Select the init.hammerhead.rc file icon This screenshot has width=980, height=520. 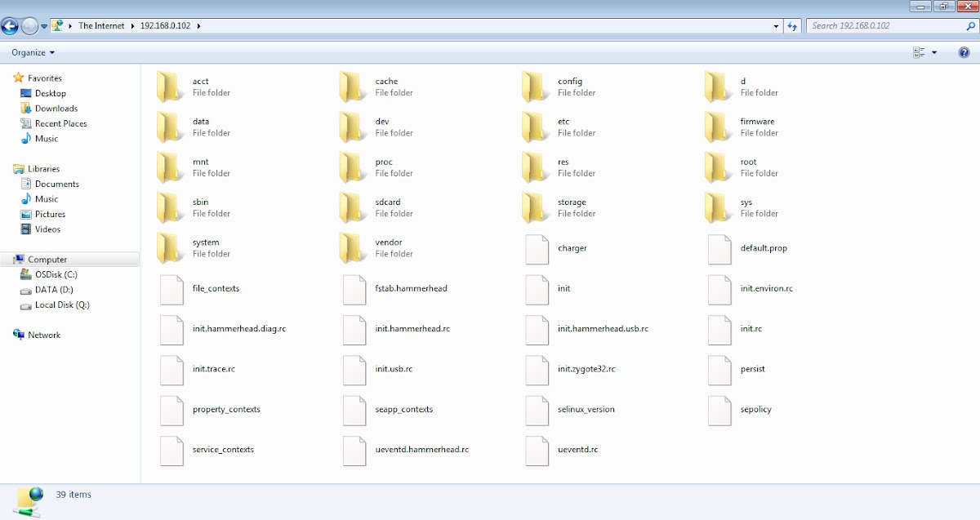click(354, 329)
